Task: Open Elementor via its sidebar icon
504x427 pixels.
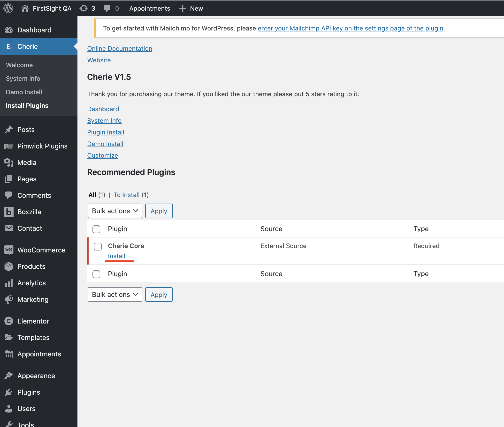Action: [9, 321]
